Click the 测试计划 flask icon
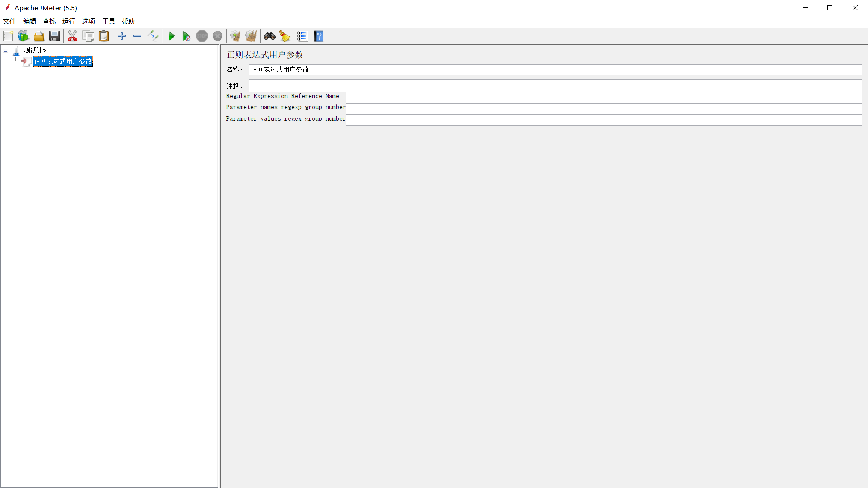Image resolution: width=868 pixels, height=488 pixels. tap(16, 51)
